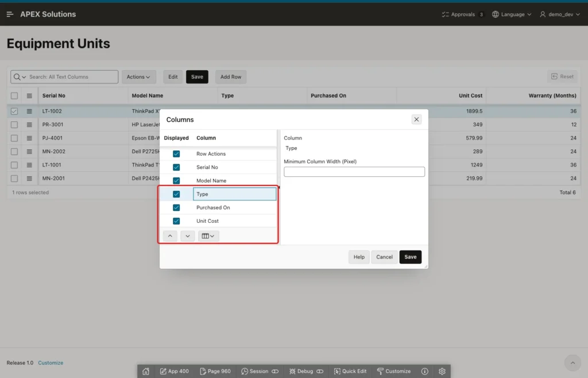Open Session menu in developer toolbar
The image size is (588, 378).
(260, 371)
